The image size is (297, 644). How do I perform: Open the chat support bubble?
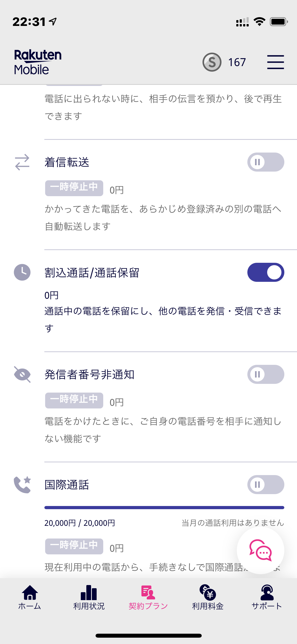[260, 550]
